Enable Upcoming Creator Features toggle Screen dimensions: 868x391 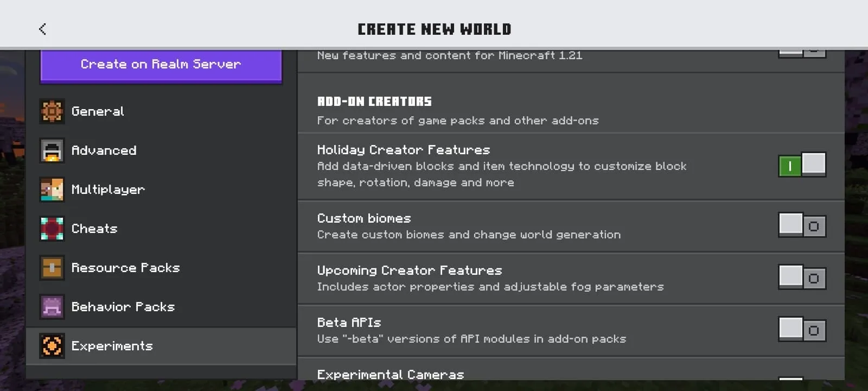point(802,277)
